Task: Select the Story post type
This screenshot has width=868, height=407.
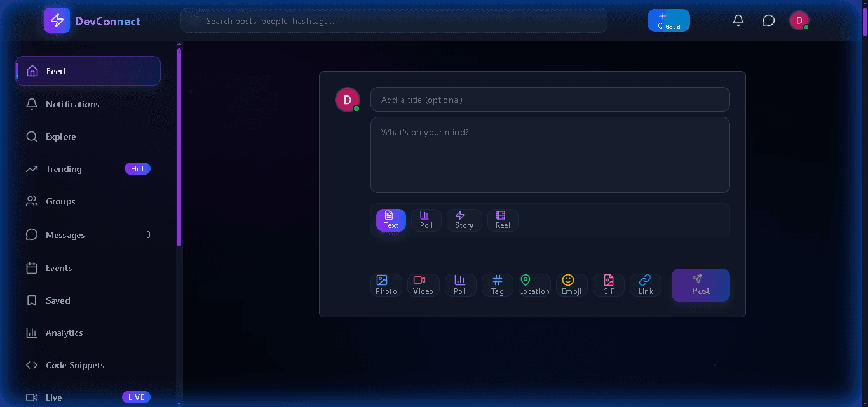Action: [x=464, y=220]
